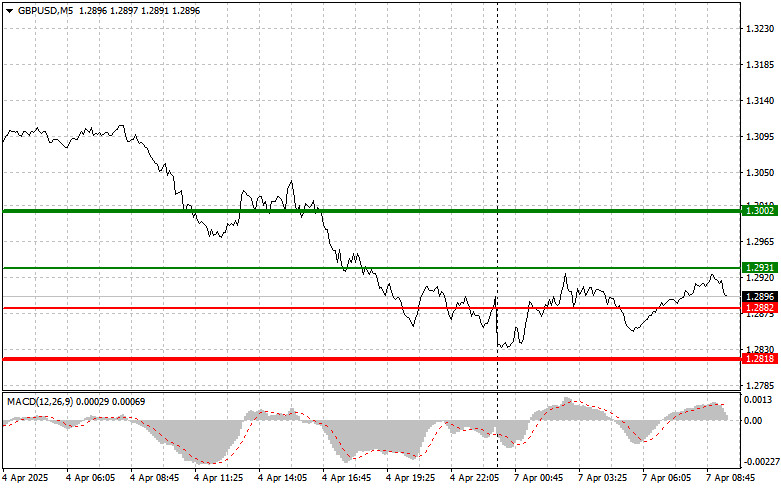Click the 4 Apr 11:25 time label
This screenshot has height=489, width=781.
(x=219, y=478)
